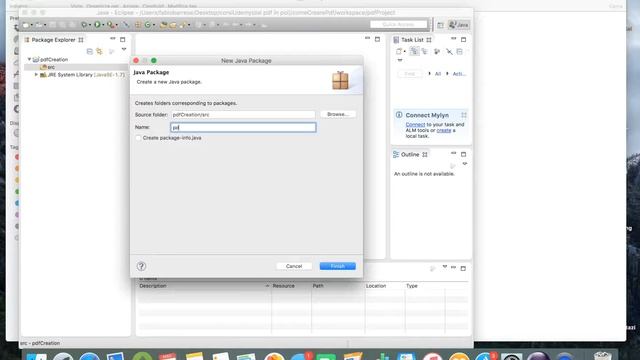640x360 pixels.
Task: Collapse the pdfCreation project tree node
Action: 29,59
